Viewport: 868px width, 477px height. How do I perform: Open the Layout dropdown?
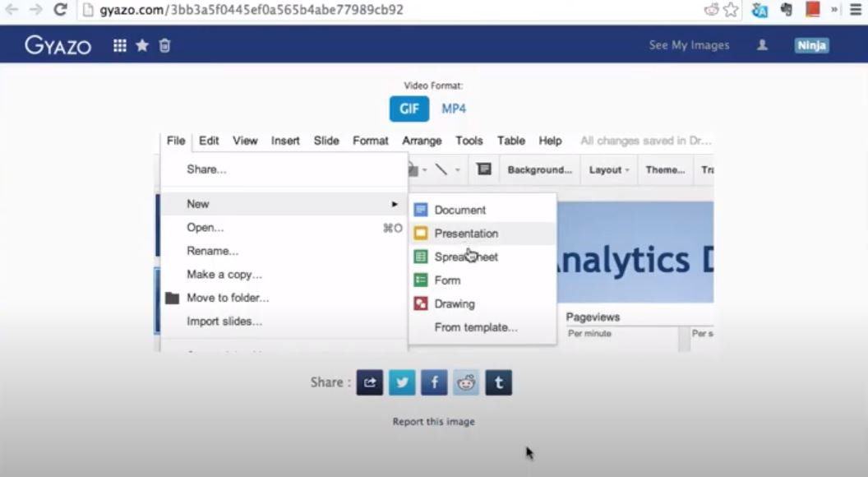[x=609, y=170]
